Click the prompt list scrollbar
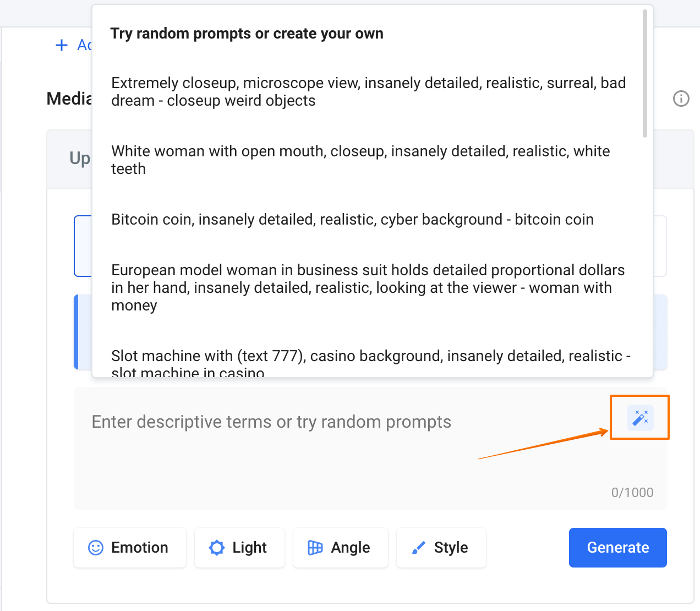Viewport: 700px width, 611px height. tap(645, 73)
